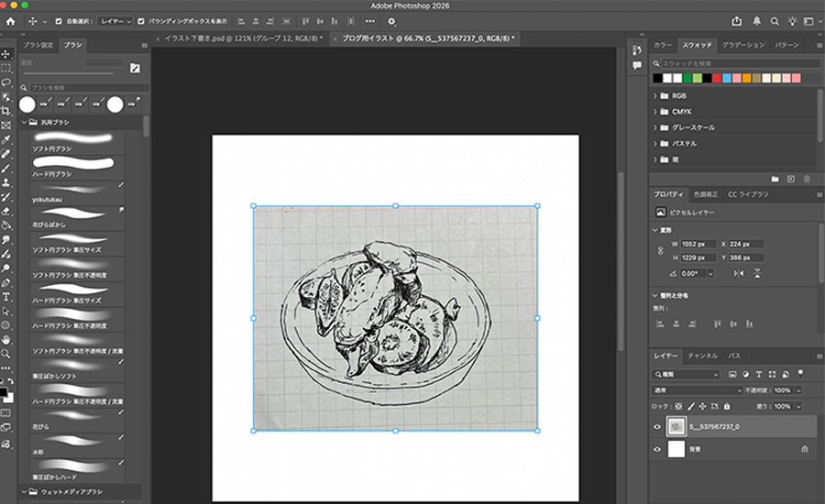
Task: Click the Home icon in options bar
Action: [x=12, y=20]
